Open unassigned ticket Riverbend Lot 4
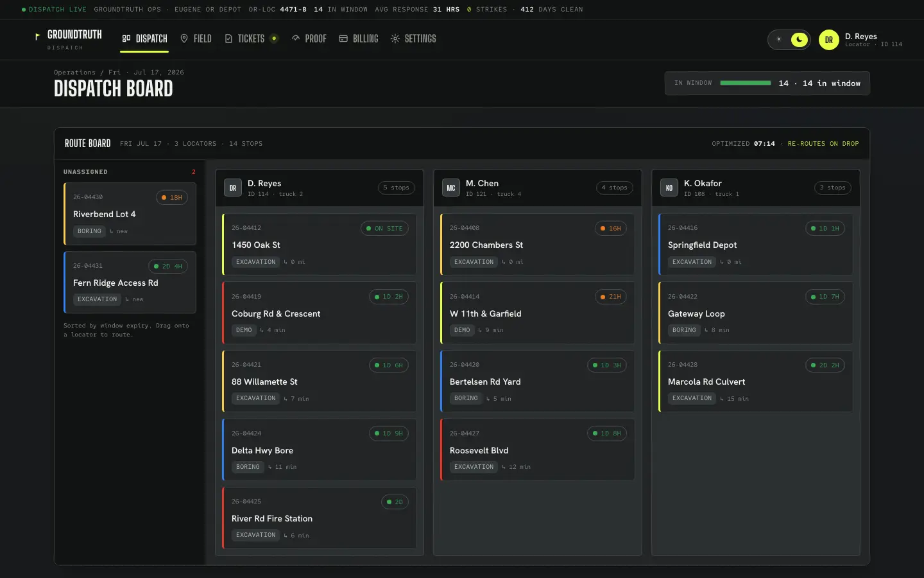Image resolution: width=924 pixels, height=578 pixels. [x=130, y=214]
